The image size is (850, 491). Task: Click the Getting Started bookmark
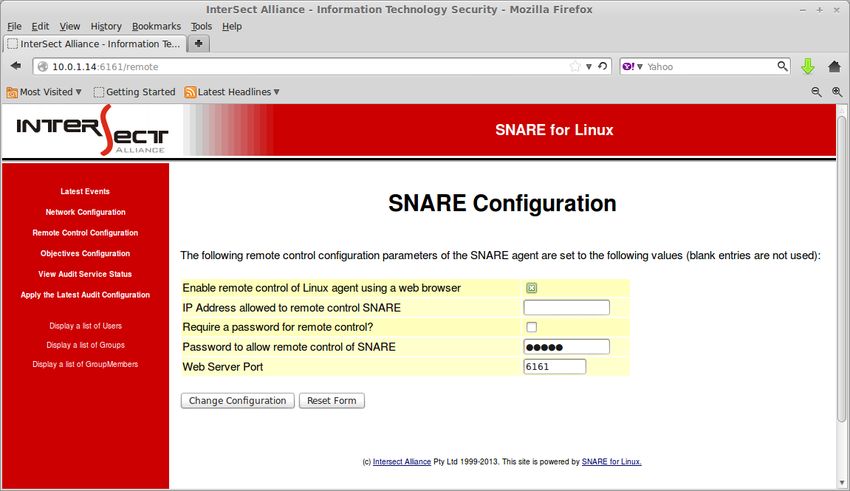(x=134, y=92)
